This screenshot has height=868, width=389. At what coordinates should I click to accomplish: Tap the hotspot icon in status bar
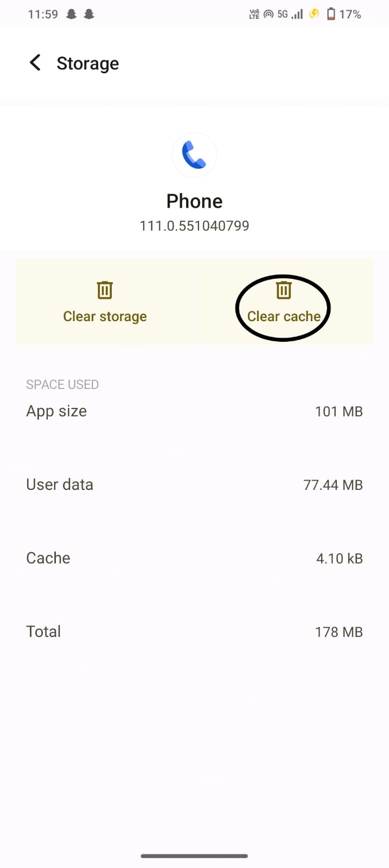(x=269, y=14)
